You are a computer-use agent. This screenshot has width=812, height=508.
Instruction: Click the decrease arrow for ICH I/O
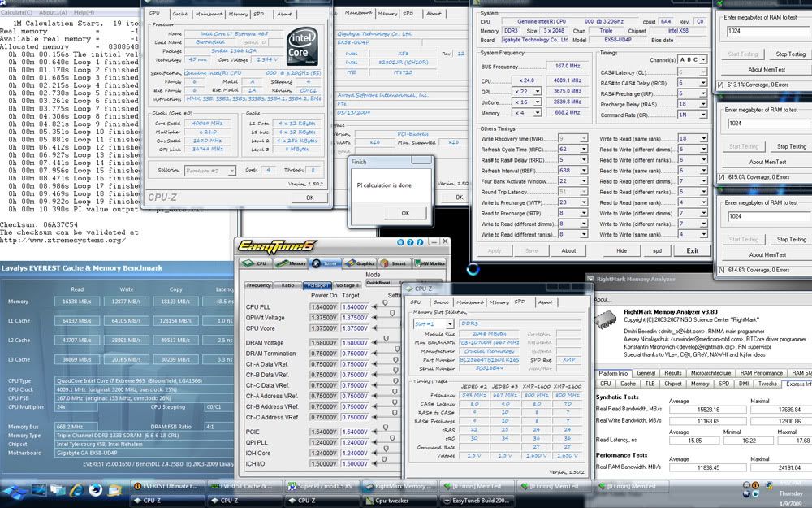(x=374, y=463)
